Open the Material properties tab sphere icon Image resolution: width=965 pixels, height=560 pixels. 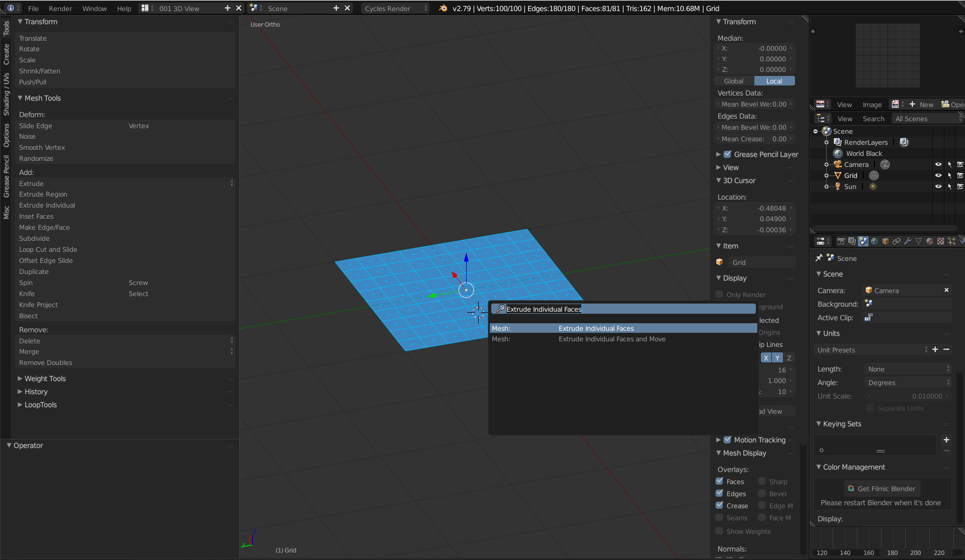[930, 241]
